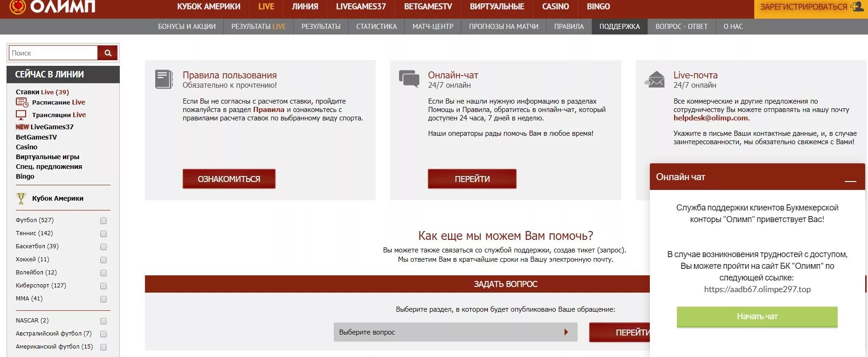Image resolution: width=868 pixels, height=357 pixels.
Task: Tick the NASCAR (2) checkbox
Action: (103, 321)
